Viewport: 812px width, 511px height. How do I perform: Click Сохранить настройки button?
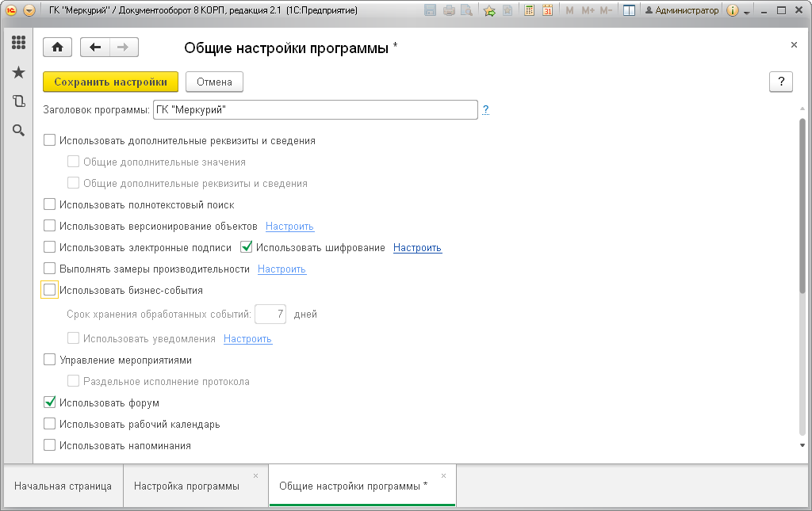(110, 82)
